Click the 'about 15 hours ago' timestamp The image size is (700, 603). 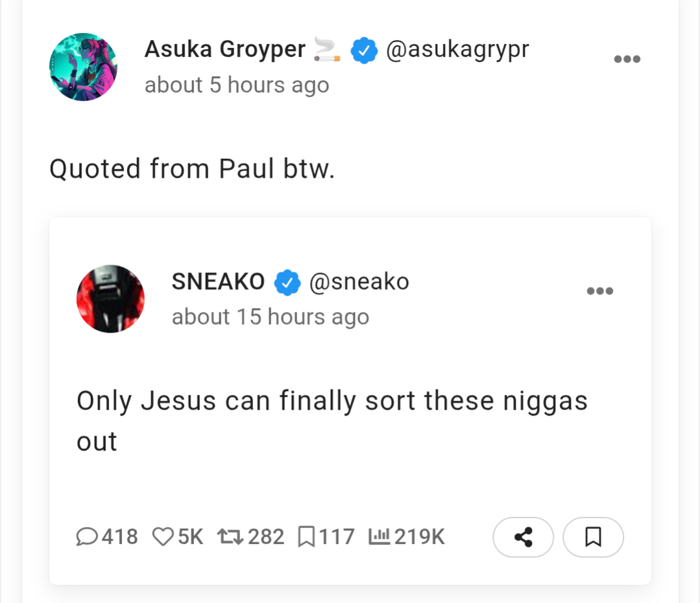coord(271,317)
